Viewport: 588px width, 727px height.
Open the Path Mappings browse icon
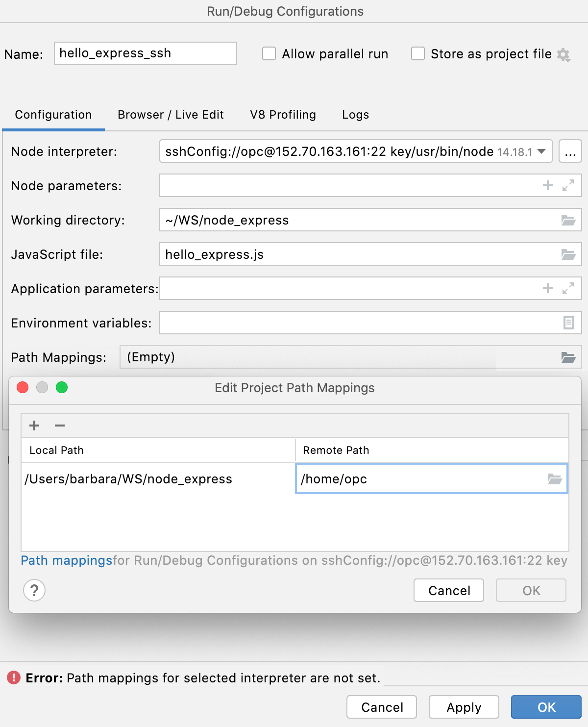[568, 357]
